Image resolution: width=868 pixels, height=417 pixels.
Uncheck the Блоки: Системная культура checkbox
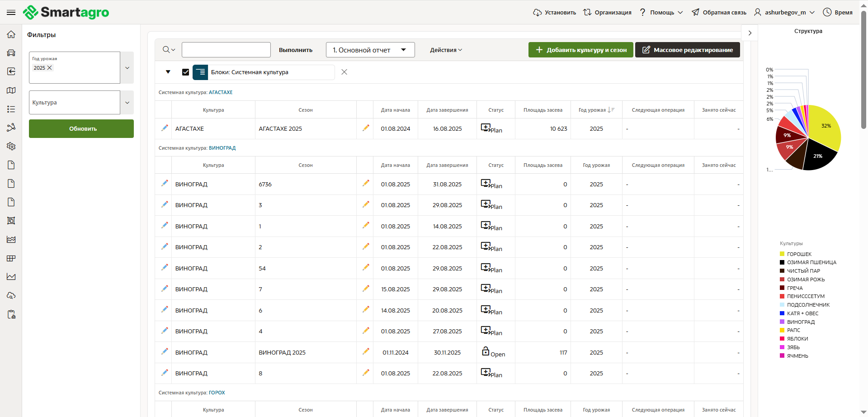tap(185, 72)
